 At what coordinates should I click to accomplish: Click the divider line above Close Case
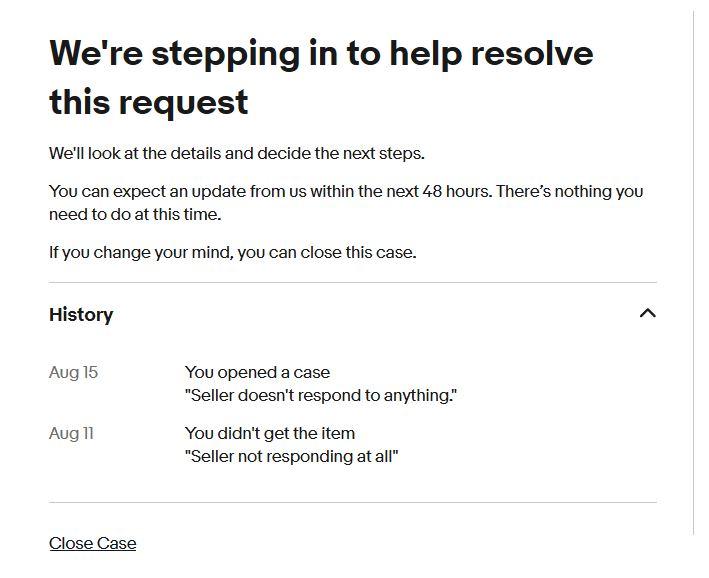tap(353, 502)
